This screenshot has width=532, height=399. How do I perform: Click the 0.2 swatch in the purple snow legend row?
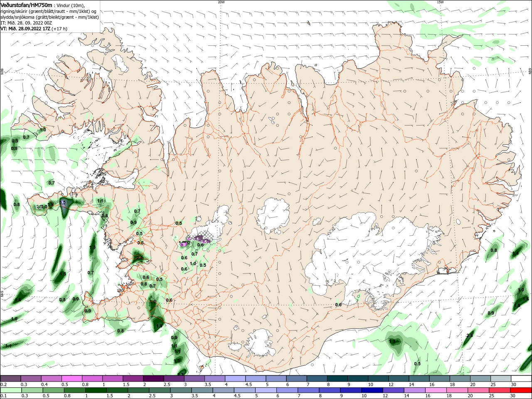11,378
